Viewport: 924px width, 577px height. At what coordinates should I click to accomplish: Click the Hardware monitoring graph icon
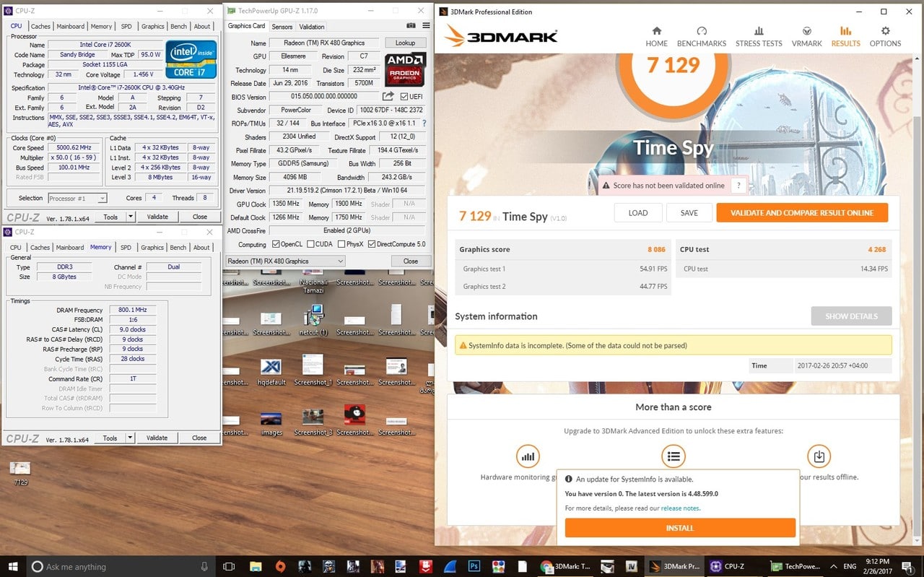pos(528,456)
